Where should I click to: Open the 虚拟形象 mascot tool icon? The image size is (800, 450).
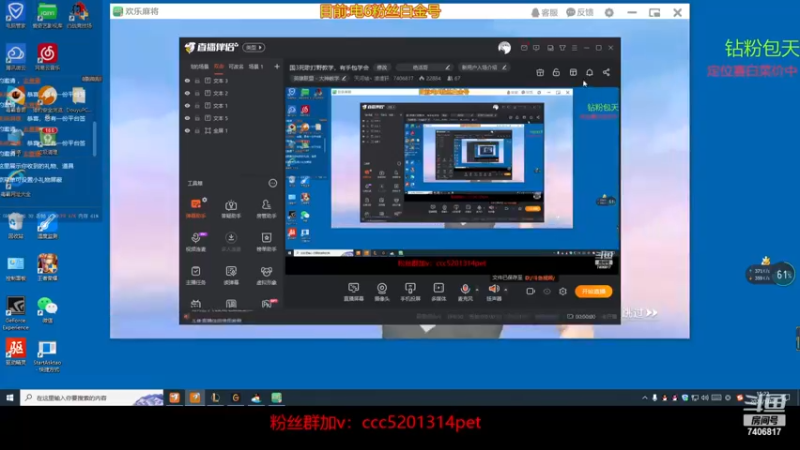click(x=266, y=274)
